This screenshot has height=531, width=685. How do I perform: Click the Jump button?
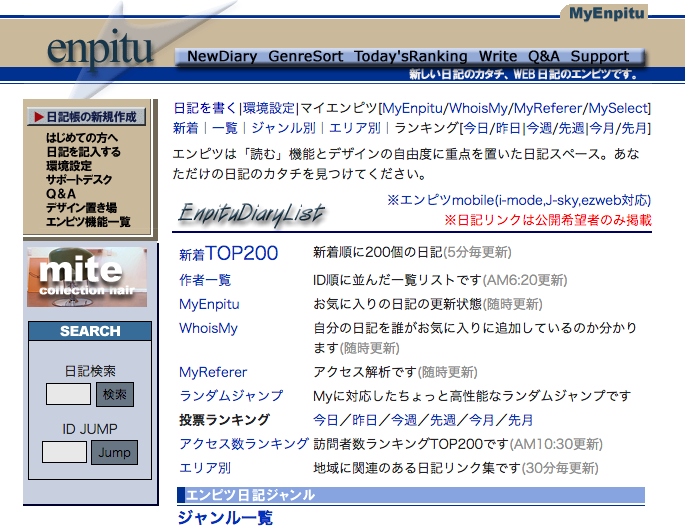pyautogui.click(x=114, y=452)
